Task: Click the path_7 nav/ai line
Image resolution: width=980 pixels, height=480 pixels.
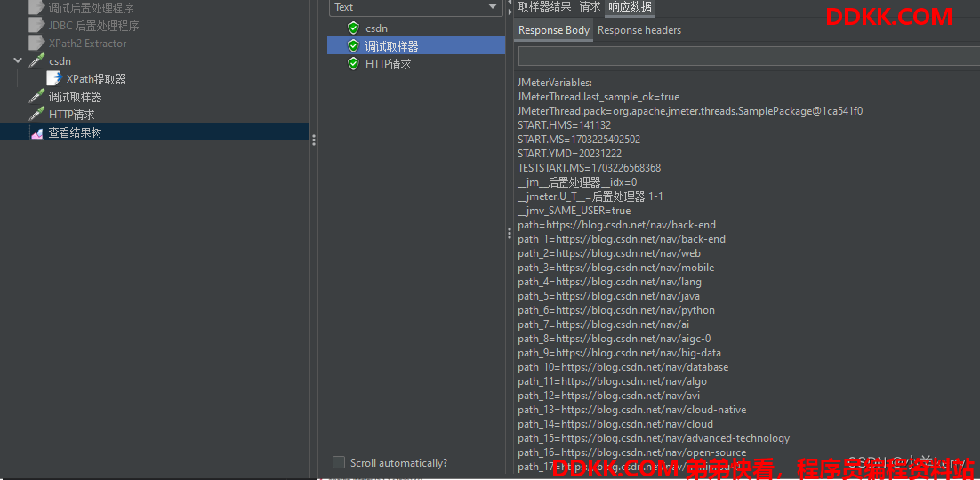Action: [604, 324]
